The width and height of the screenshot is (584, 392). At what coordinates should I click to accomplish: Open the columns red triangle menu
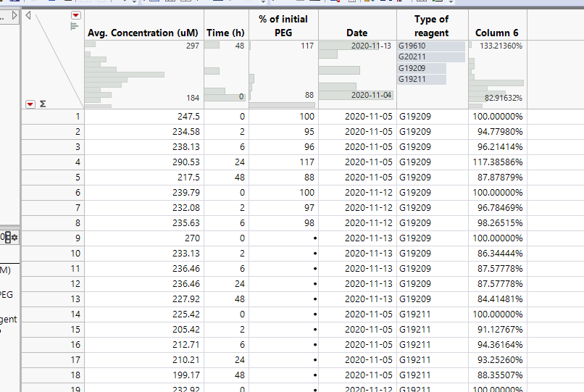coord(76,15)
